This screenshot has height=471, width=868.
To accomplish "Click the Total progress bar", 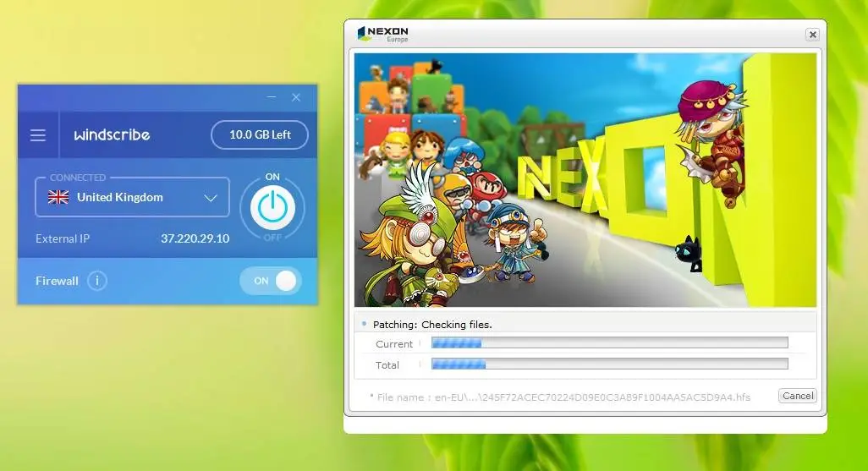I will click(x=609, y=364).
